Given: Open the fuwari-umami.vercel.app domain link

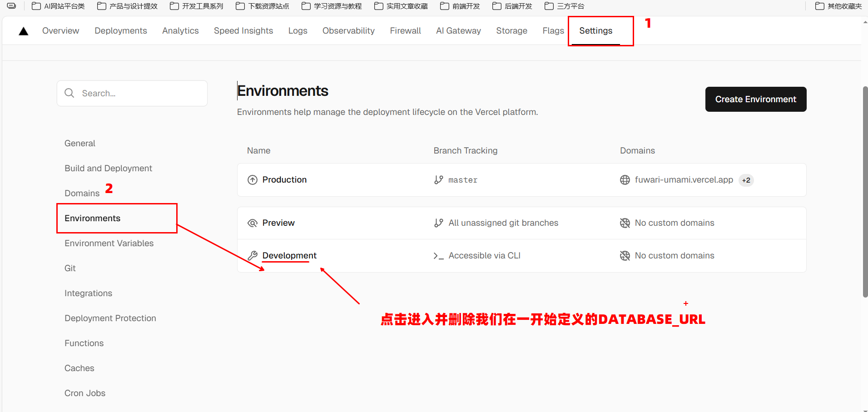Looking at the screenshot, I should click(684, 180).
